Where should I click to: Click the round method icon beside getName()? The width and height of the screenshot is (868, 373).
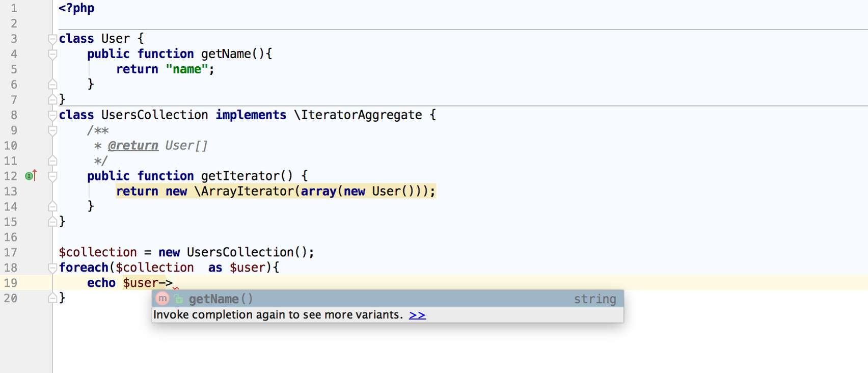pos(162,299)
